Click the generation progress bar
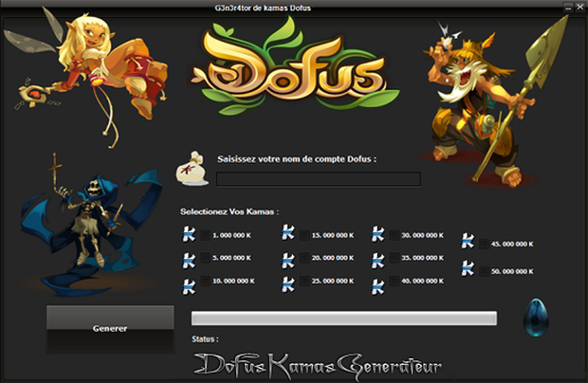 point(344,319)
